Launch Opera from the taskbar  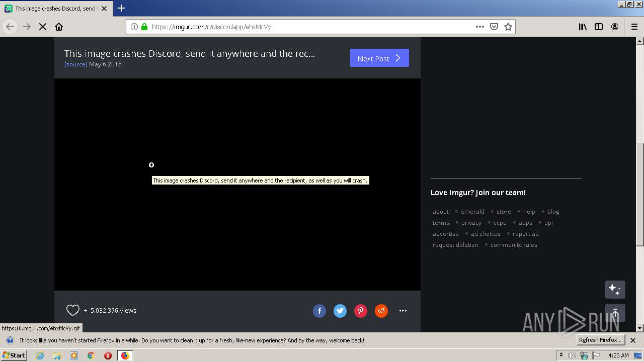tap(108, 355)
